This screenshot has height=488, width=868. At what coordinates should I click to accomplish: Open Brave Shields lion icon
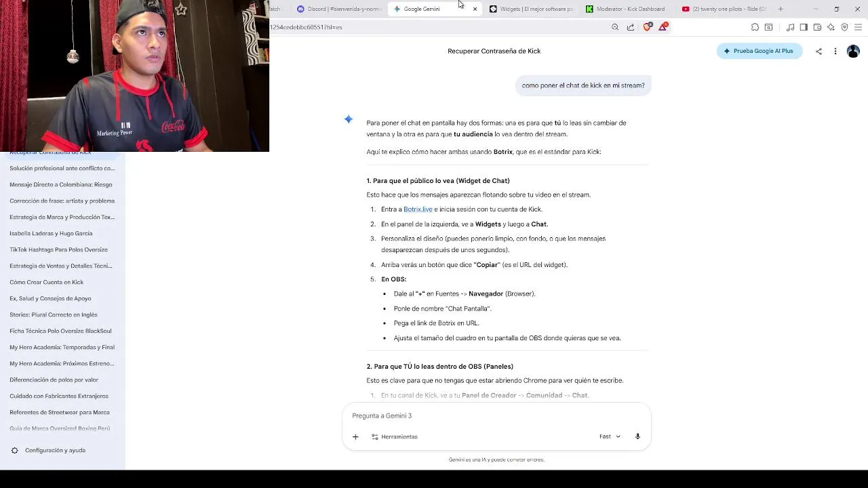click(647, 27)
